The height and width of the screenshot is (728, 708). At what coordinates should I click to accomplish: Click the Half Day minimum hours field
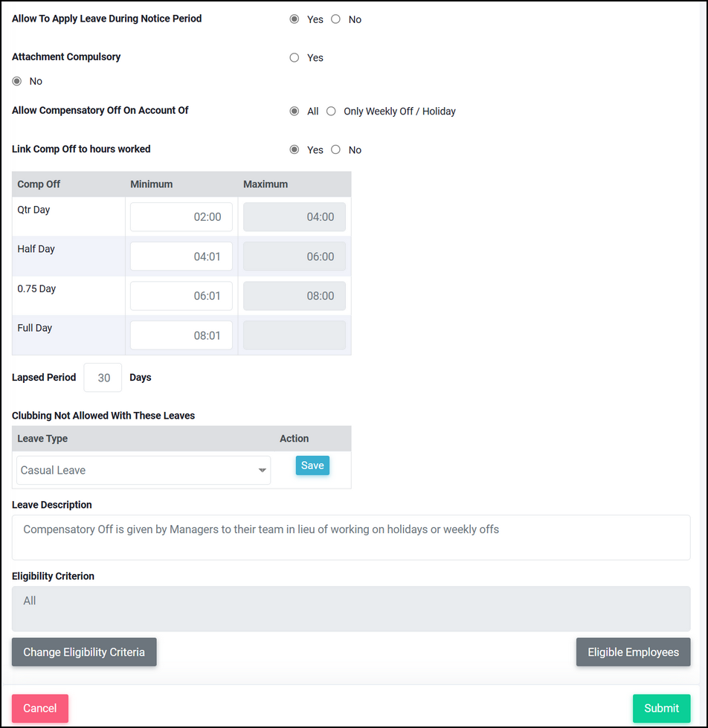tap(181, 257)
